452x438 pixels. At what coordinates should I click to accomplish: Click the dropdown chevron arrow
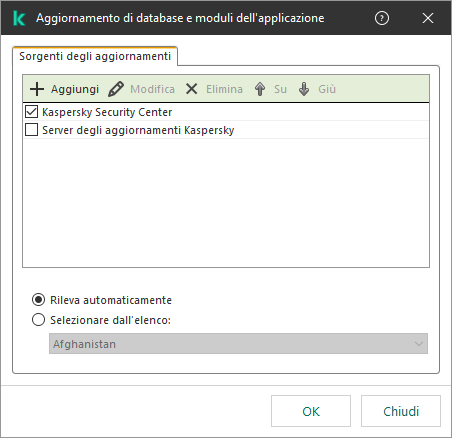tap(419, 344)
